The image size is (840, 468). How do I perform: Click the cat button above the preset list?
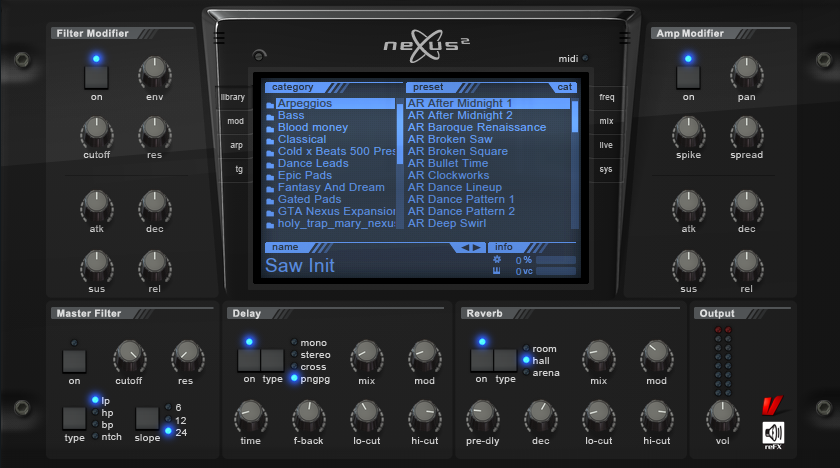pyautogui.click(x=564, y=87)
